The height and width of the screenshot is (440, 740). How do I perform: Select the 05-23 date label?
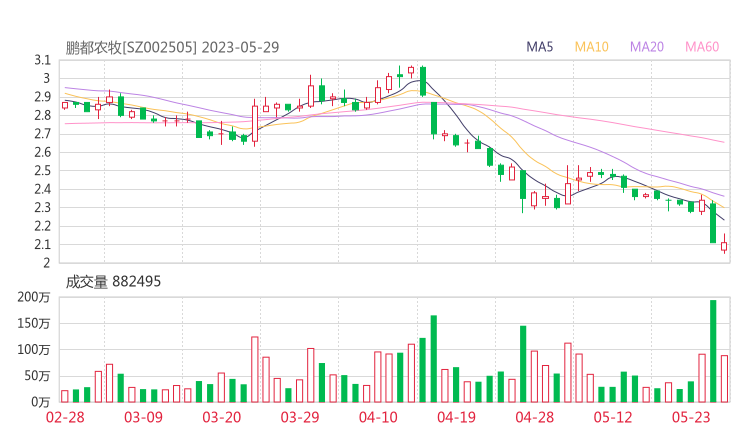point(691,417)
